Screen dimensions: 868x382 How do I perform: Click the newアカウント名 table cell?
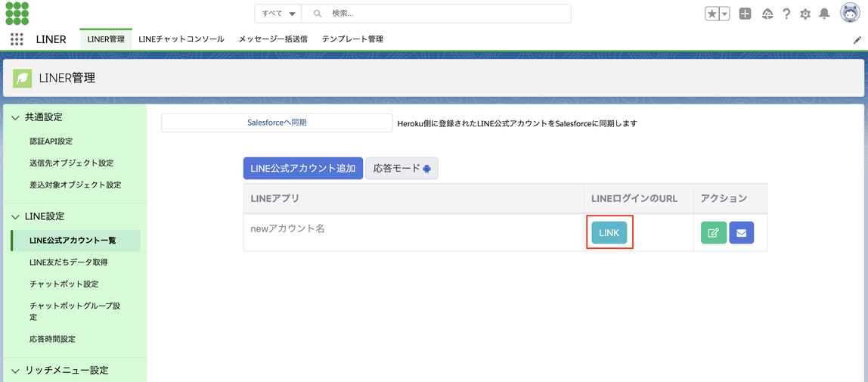click(x=414, y=232)
